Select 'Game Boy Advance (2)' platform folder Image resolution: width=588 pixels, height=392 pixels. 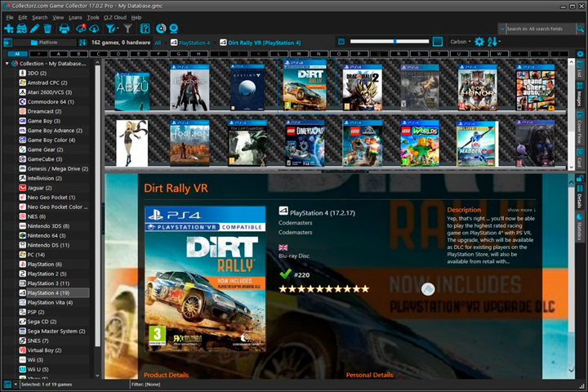pyautogui.click(x=55, y=131)
